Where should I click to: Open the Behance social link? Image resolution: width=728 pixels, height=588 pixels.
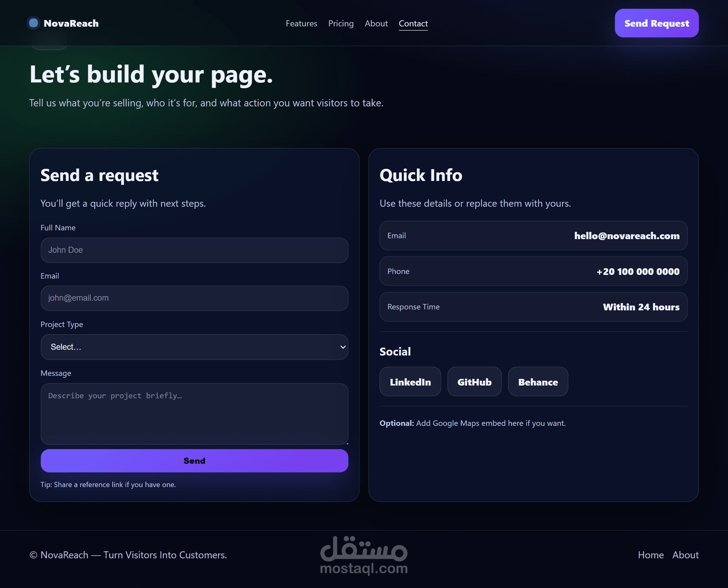point(538,382)
